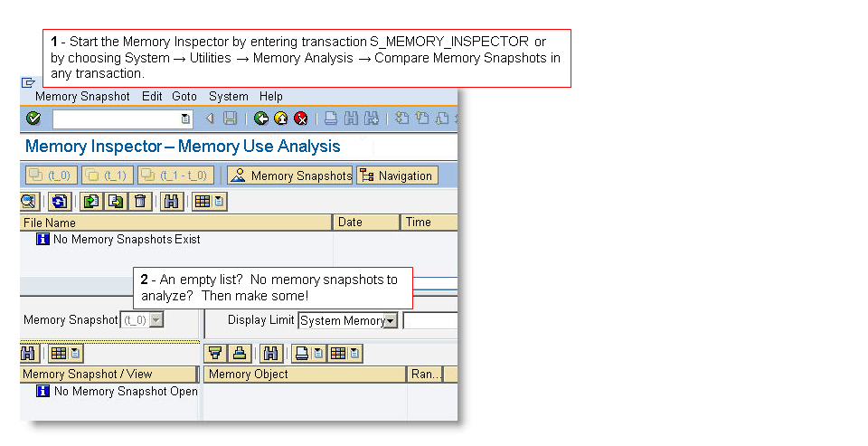
Task: Open the Memory Snapshot menu
Action: pos(82,96)
